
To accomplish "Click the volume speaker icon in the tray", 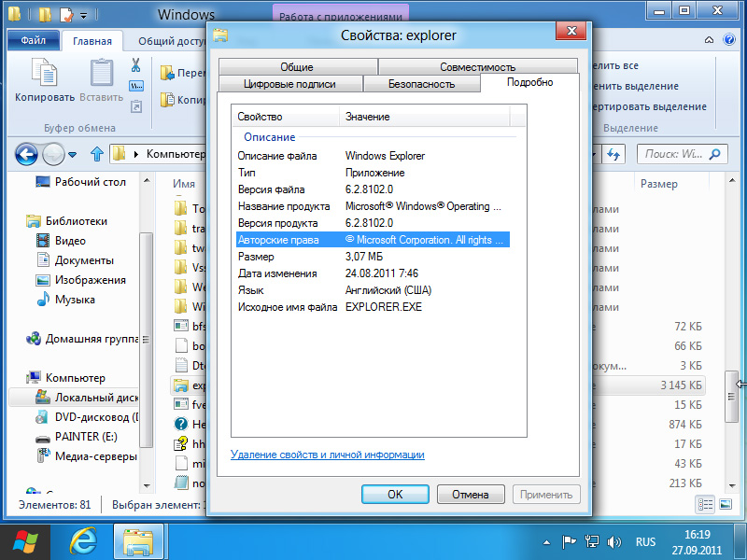I will pos(614,542).
